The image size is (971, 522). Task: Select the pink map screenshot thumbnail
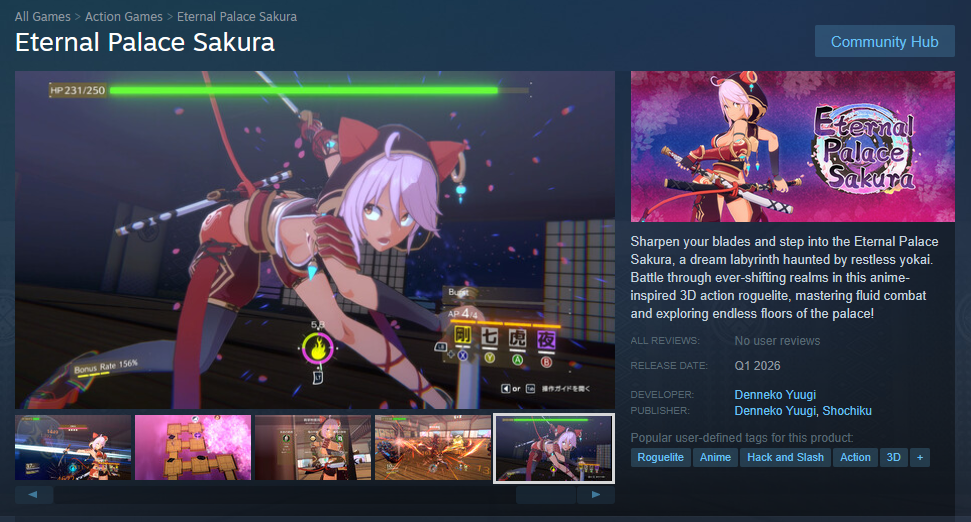[x=193, y=448]
